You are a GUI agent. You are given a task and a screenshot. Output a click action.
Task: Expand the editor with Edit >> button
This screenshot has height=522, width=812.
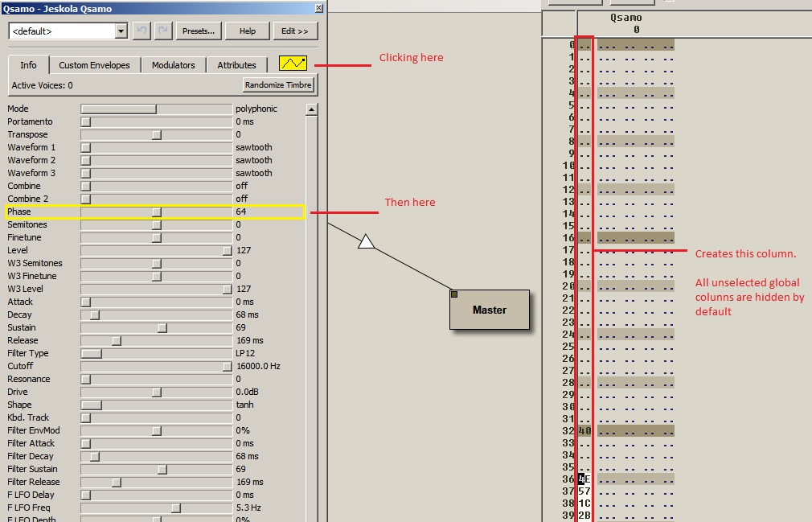tap(295, 31)
